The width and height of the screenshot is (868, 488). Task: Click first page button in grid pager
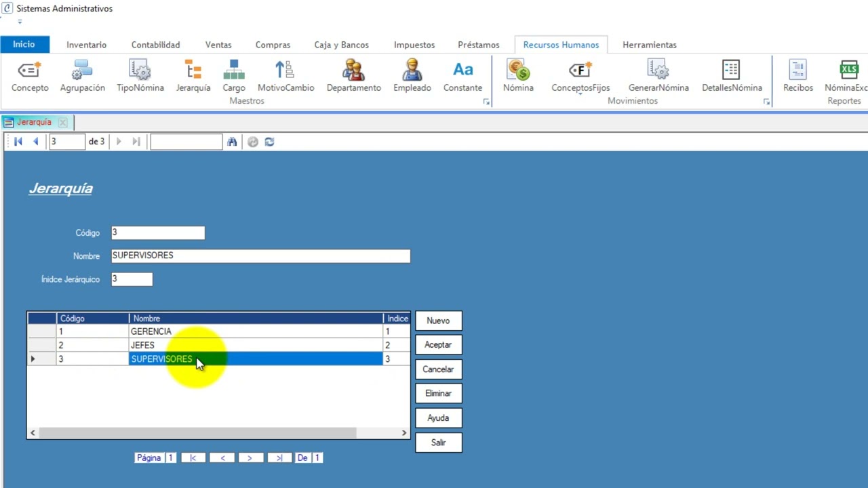(x=193, y=458)
